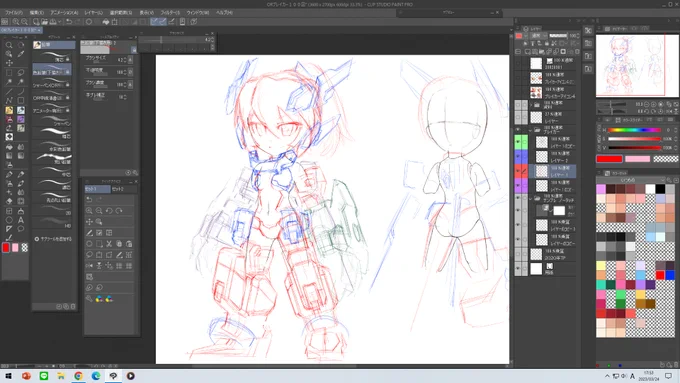Switch to the セット2 tab in Quick Access
This screenshot has width=680, height=383.
coord(118,190)
